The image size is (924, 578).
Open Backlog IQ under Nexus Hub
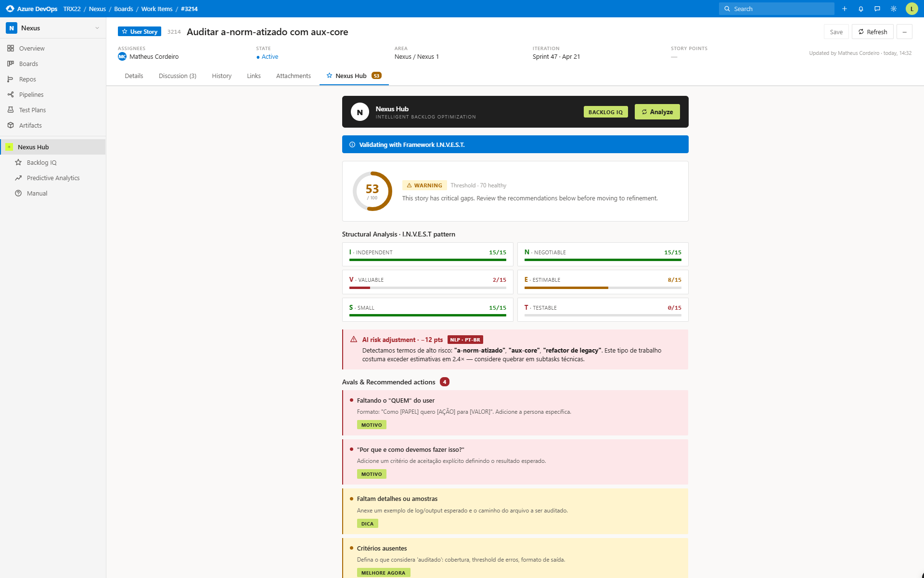41,162
